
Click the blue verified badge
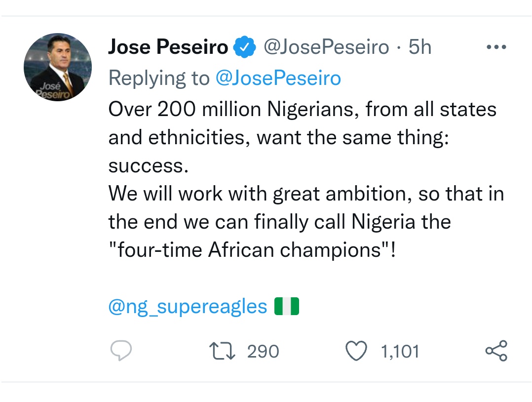244,47
